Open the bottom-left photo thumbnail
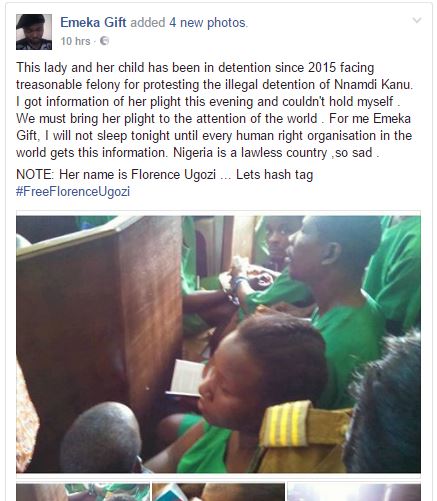 coord(83,492)
